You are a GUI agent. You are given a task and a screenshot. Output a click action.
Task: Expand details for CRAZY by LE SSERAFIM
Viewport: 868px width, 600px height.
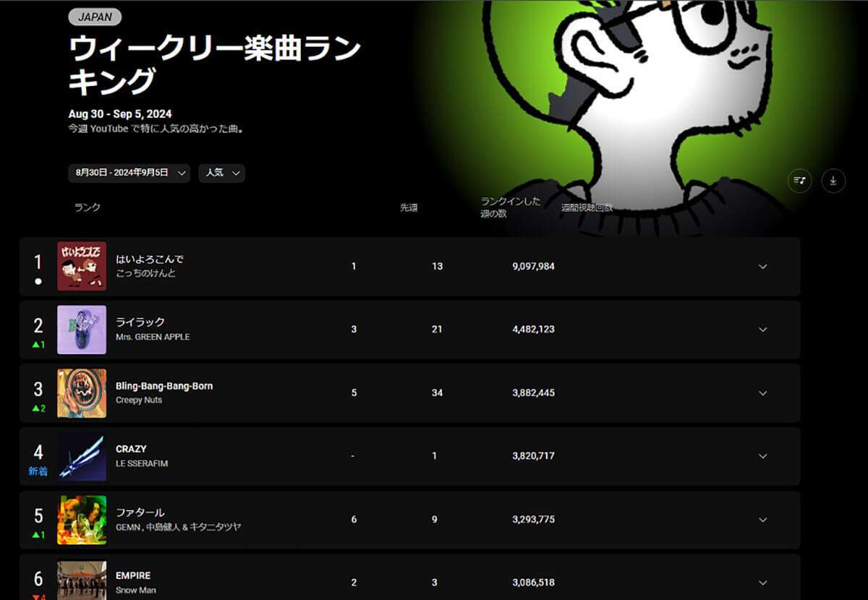(762, 456)
